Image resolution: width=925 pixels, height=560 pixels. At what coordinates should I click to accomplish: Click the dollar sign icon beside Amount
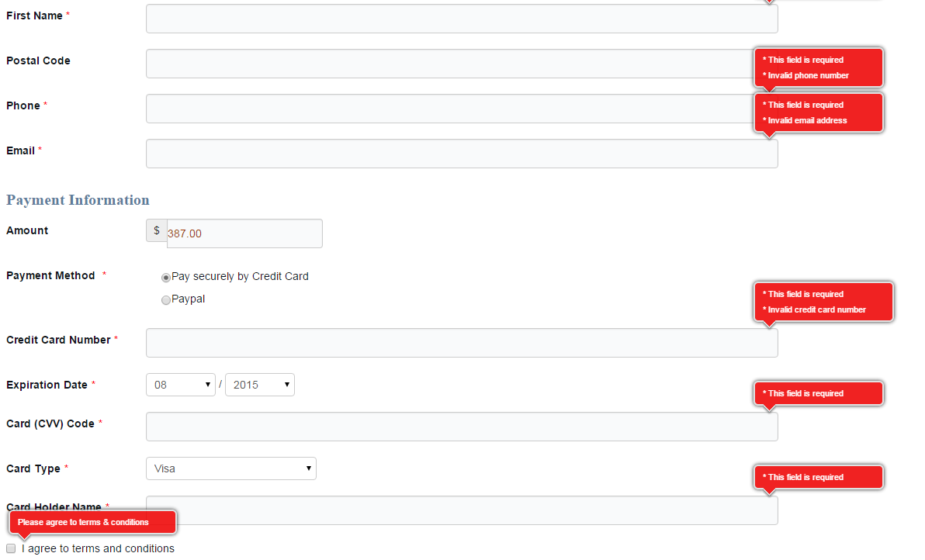tap(157, 231)
